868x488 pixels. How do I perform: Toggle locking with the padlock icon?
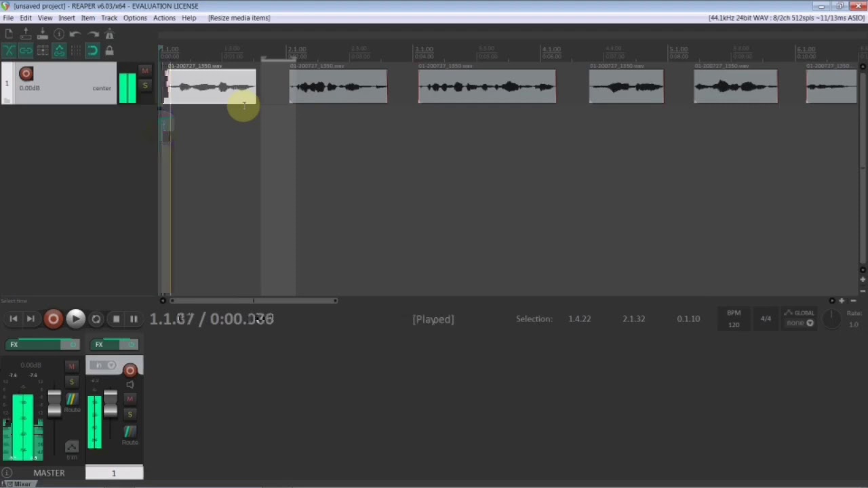(x=109, y=51)
